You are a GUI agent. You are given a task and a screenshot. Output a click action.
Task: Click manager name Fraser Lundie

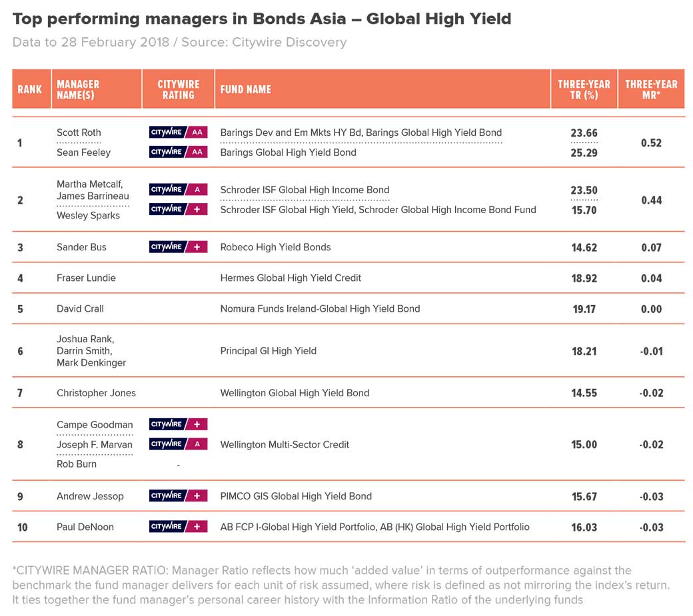[86, 278]
